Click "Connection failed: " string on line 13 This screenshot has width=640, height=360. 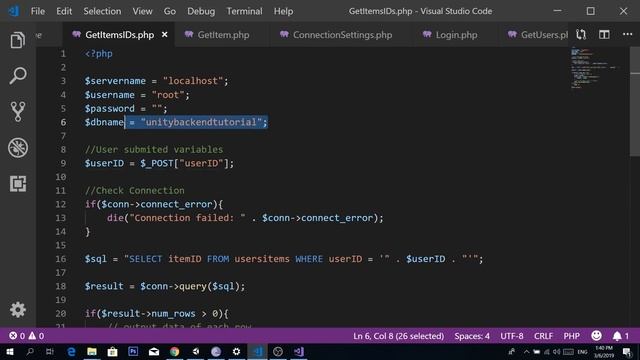pos(187,218)
